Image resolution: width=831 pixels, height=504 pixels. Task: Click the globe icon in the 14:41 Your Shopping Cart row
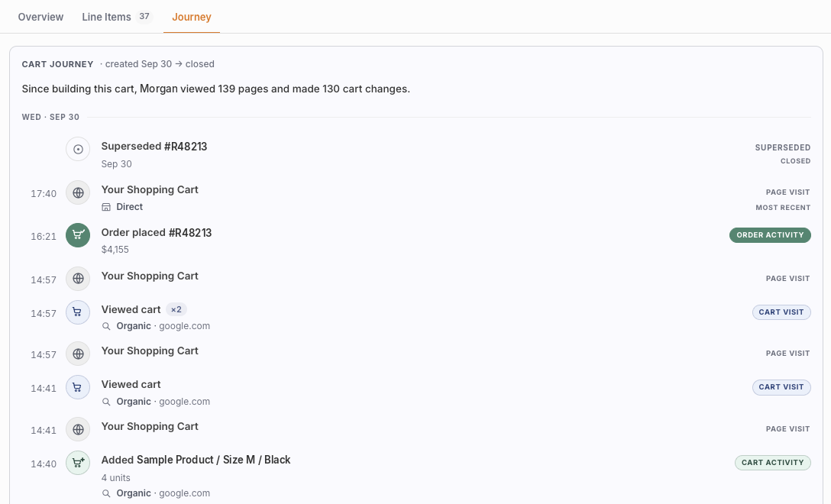tap(78, 429)
